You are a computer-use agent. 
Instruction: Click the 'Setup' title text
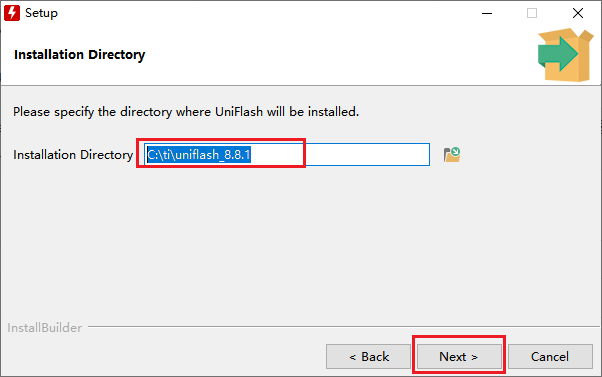click(x=41, y=13)
